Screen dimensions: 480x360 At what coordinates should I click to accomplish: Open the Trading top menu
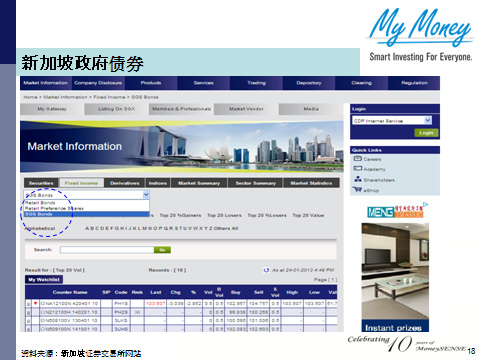click(256, 83)
